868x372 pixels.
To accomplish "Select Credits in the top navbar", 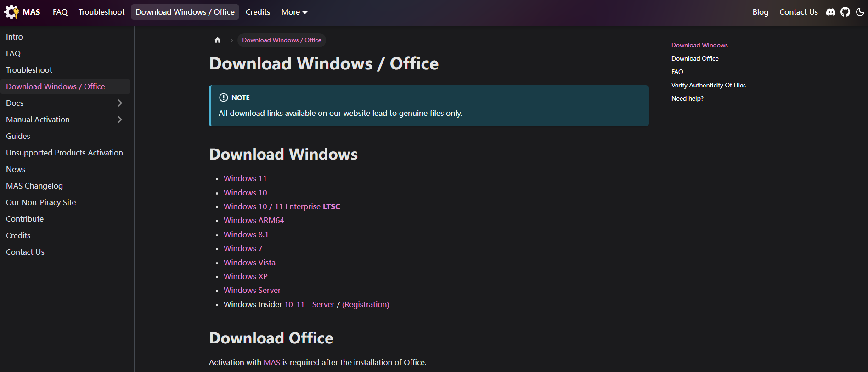I will (258, 12).
